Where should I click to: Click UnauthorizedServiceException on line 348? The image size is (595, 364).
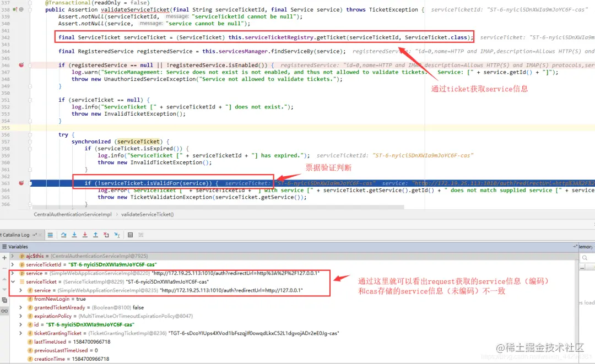click(150, 79)
